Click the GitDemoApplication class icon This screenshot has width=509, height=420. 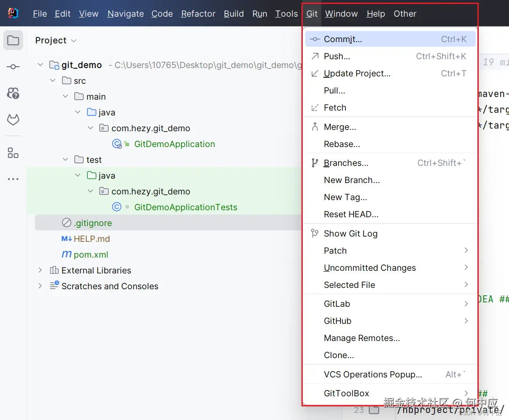(x=117, y=144)
